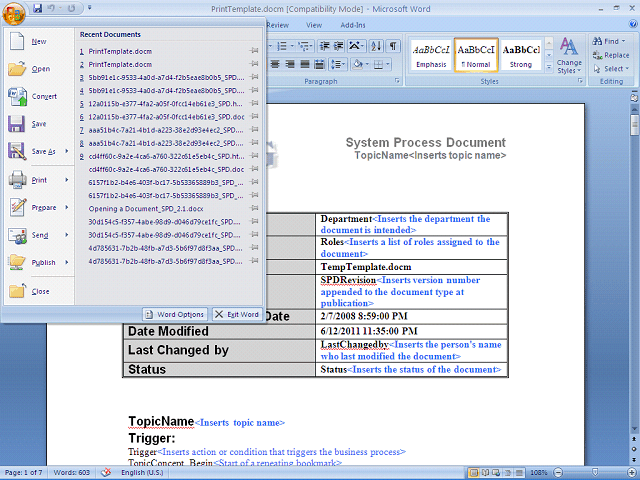Switch to Web Layout view button
The image size is (640, 480).
(x=496, y=473)
